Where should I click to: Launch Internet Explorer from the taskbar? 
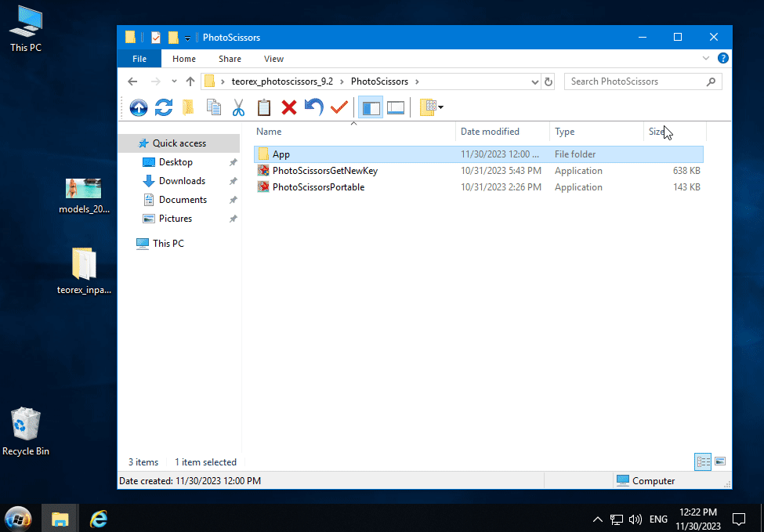coord(99,519)
